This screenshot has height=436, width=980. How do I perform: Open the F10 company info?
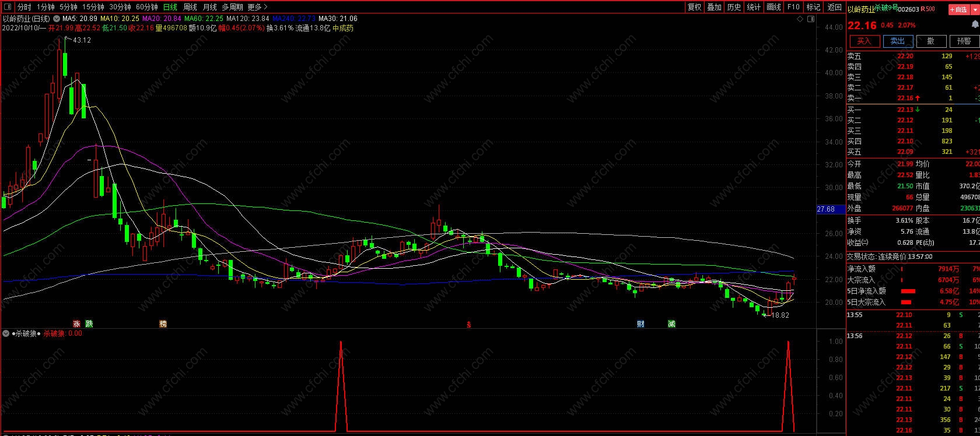(x=793, y=7)
